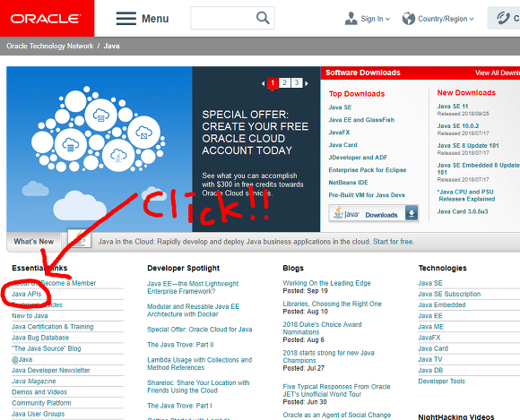Screen dimensions: 520x420
Task: Click the View All Downloads link
Action: pos(498,73)
